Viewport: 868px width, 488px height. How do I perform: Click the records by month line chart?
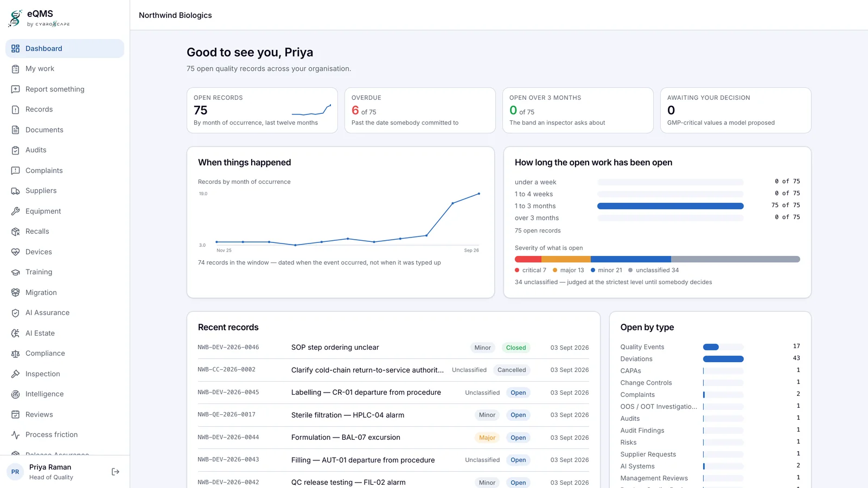[x=340, y=221]
